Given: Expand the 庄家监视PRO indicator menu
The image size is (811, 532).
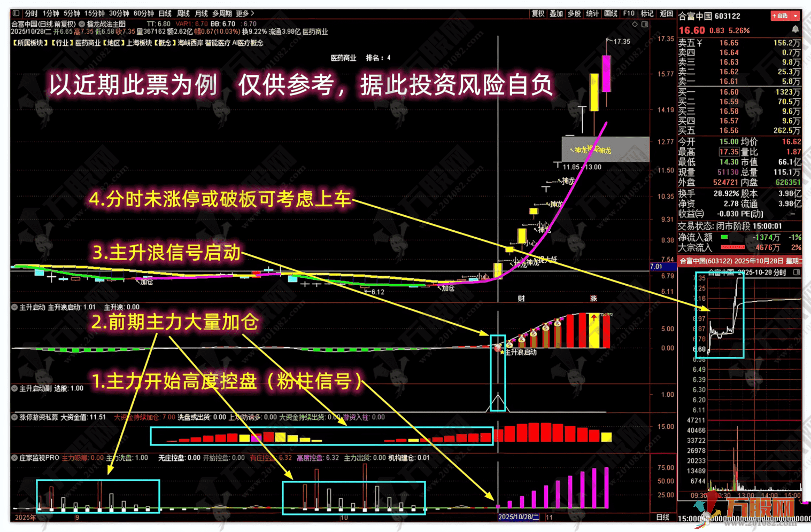Looking at the screenshot, I should tap(15, 458).
